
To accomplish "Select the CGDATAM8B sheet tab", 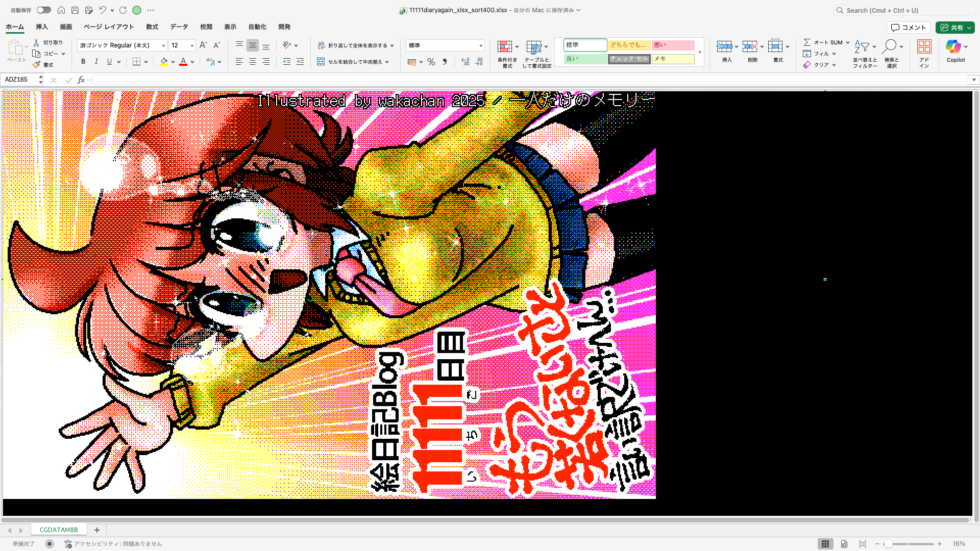I will pyautogui.click(x=58, y=530).
